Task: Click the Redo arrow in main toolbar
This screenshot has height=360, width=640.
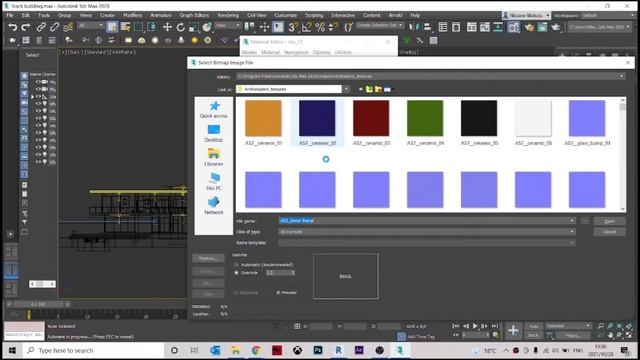Action: (26, 27)
